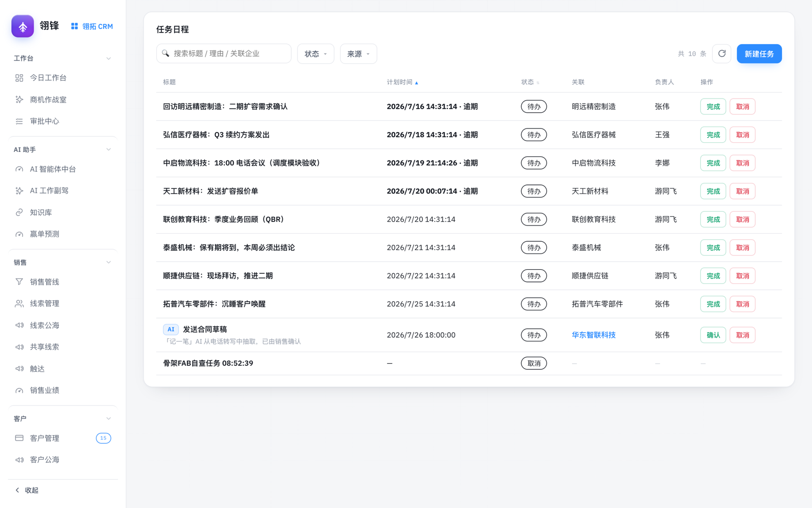Screen dimensions: 812x508
Task: Open 赢单预测 in sidebar
Action: pos(63,234)
